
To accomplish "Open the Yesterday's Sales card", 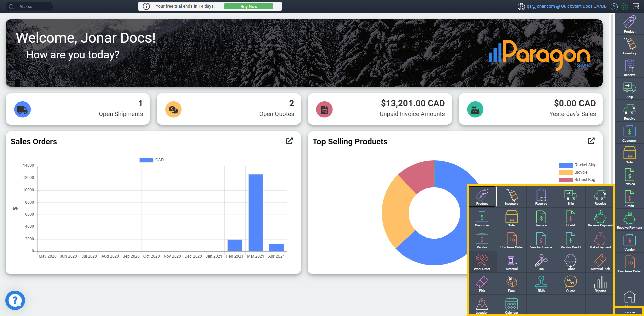I will [530, 109].
